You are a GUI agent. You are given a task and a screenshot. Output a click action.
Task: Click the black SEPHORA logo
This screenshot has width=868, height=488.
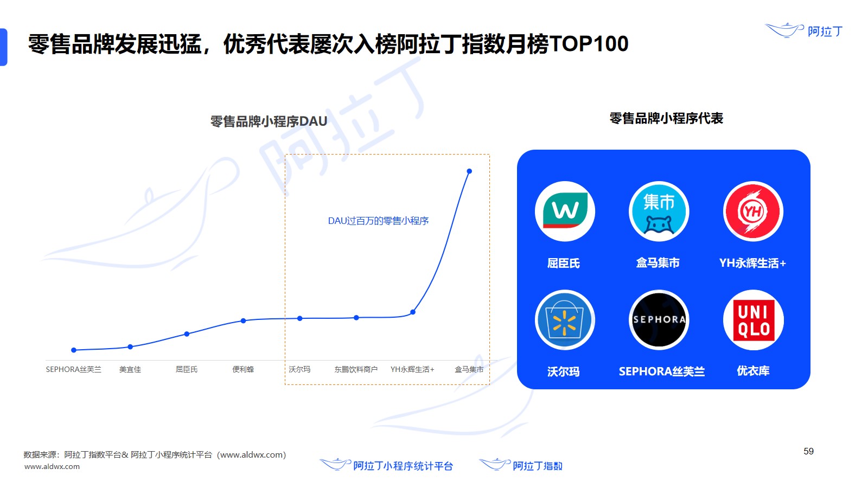pyautogui.click(x=659, y=320)
